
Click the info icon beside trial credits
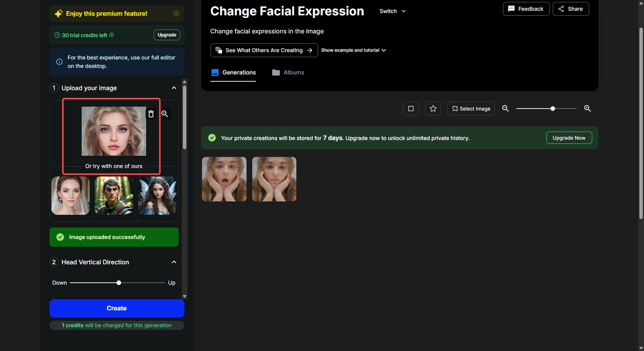point(112,35)
